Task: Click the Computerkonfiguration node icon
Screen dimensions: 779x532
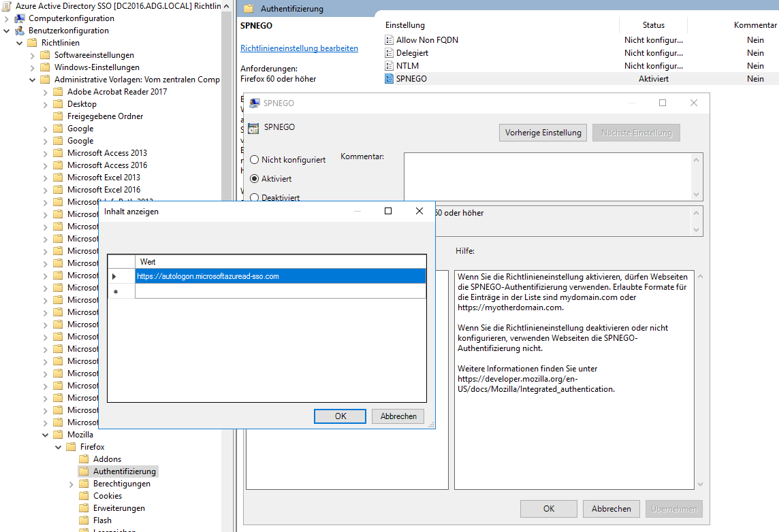Action: tap(20, 18)
